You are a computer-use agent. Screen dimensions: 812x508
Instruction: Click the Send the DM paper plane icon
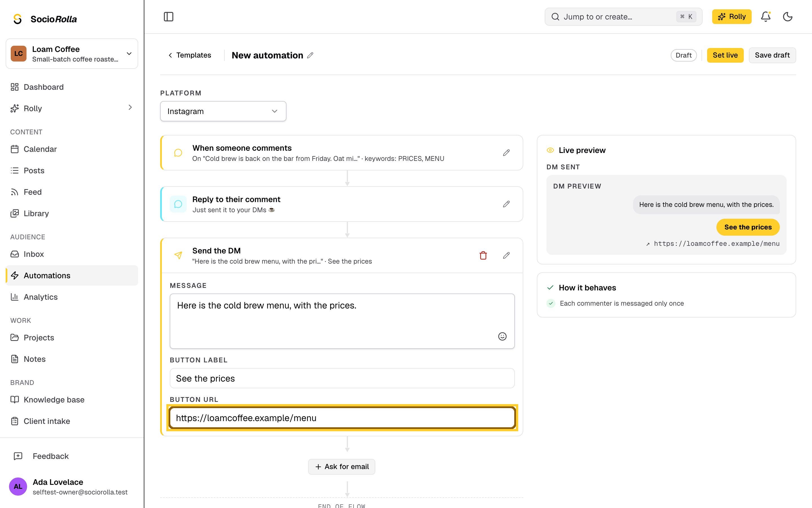[178, 256]
